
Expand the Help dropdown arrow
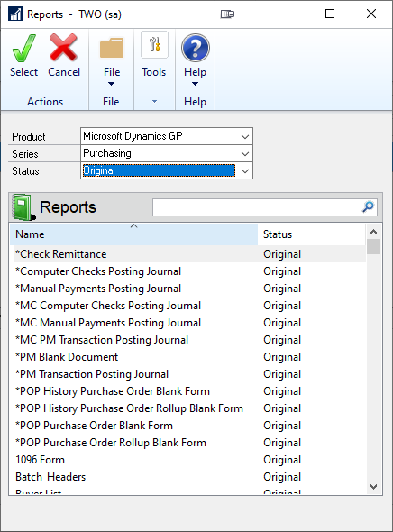pyautogui.click(x=195, y=84)
